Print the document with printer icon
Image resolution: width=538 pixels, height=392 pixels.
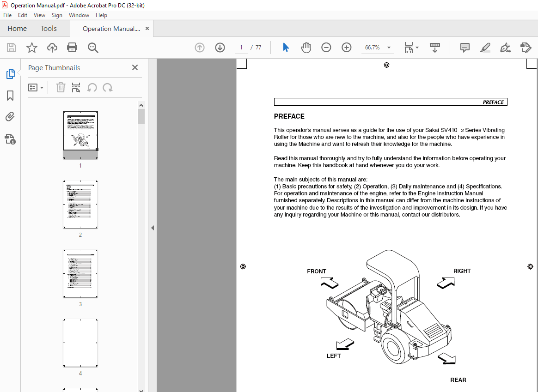point(72,48)
